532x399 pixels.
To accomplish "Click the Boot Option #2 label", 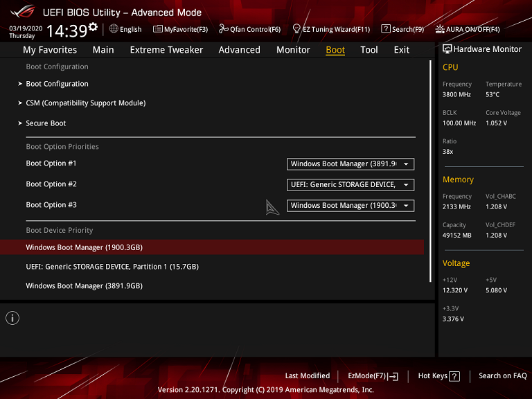I will [51, 184].
